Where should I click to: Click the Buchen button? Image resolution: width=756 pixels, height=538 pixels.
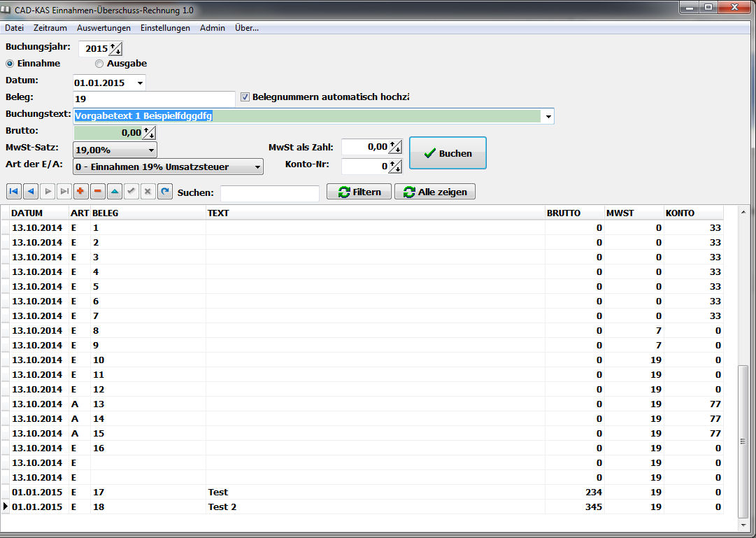point(448,153)
